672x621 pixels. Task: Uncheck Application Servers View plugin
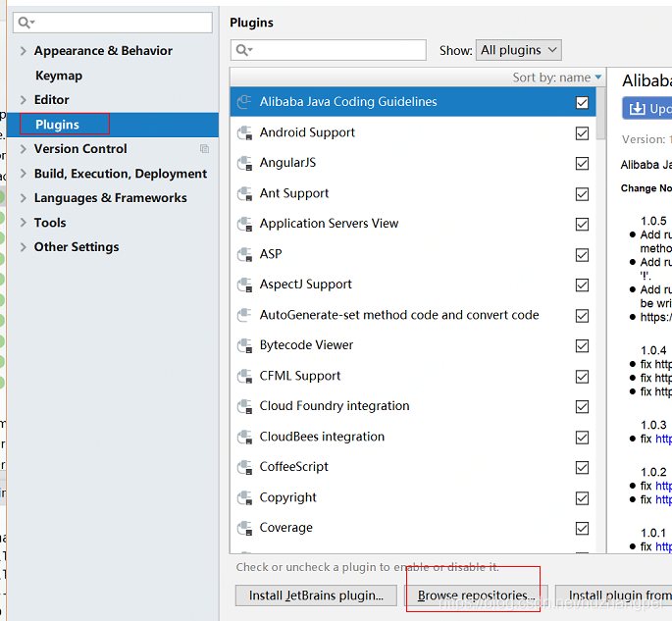point(582,224)
